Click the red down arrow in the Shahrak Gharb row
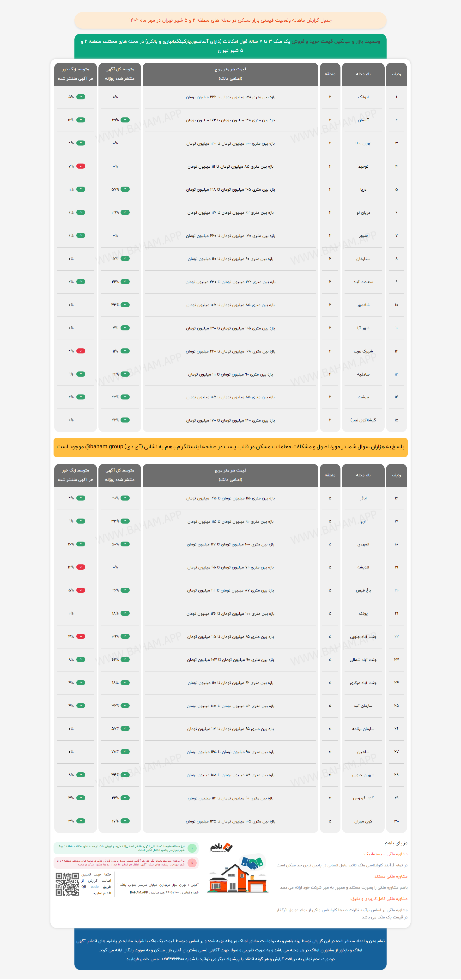461x980 pixels. (x=81, y=351)
